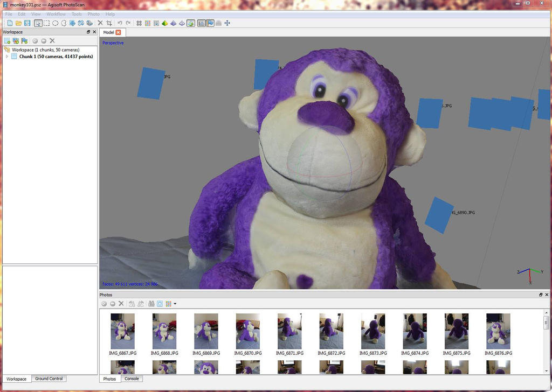Float the Photos panel via its undock button
Screen dimensions: 552x392
coord(541,295)
